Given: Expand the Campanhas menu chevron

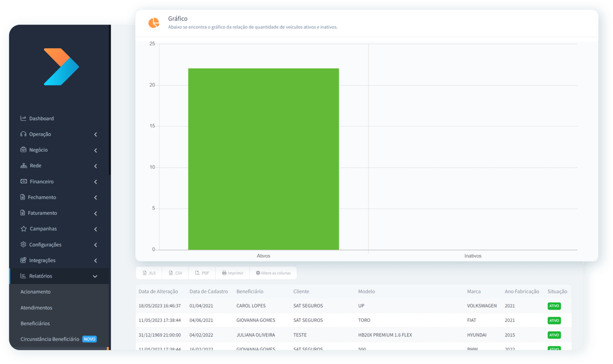Looking at the screenshot, I should 96,229.
